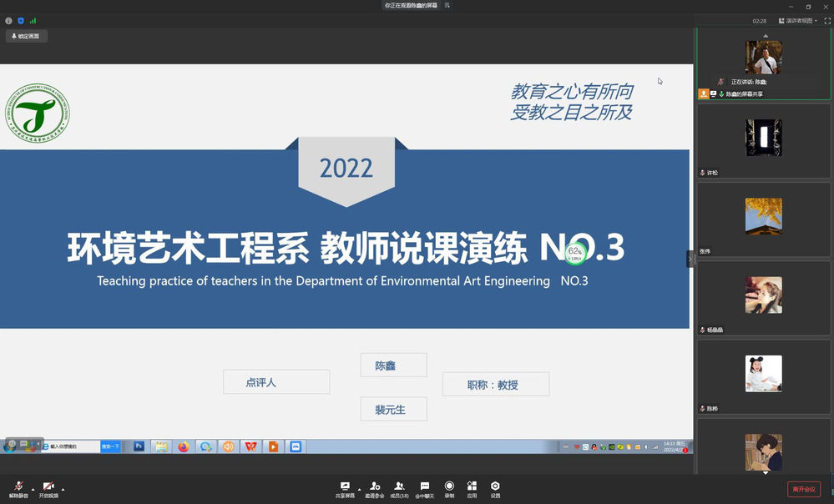Show the 成员 members list
The width and height of the screenshot is (834, 504).
[400, 489]
